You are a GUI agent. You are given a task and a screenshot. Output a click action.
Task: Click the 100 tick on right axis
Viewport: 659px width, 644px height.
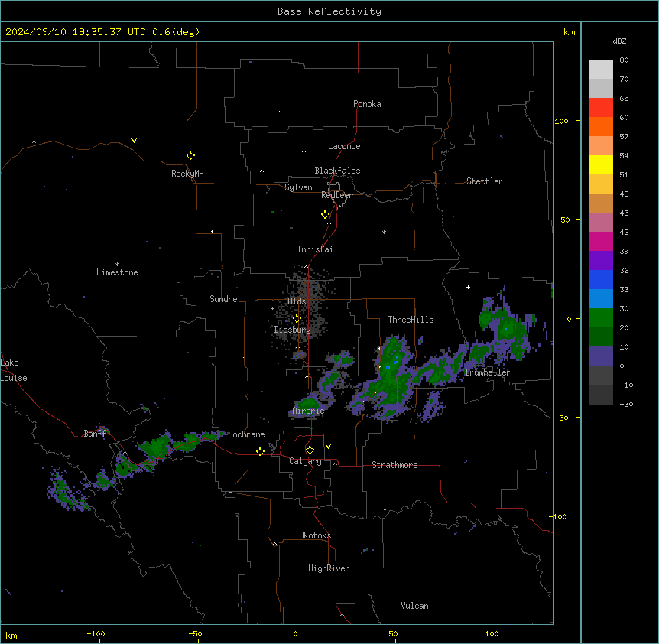561,121
